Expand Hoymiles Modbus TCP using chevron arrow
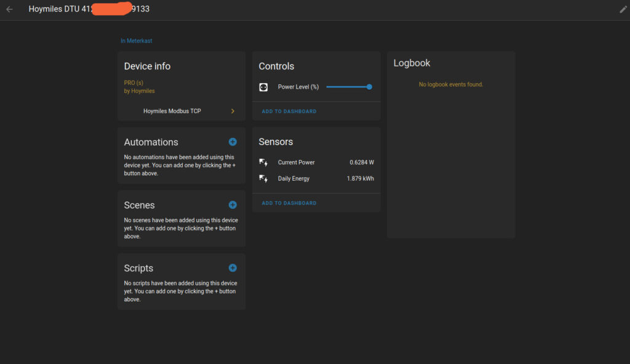The height and width of the screenshot is (364, 630). coord(233,111)
